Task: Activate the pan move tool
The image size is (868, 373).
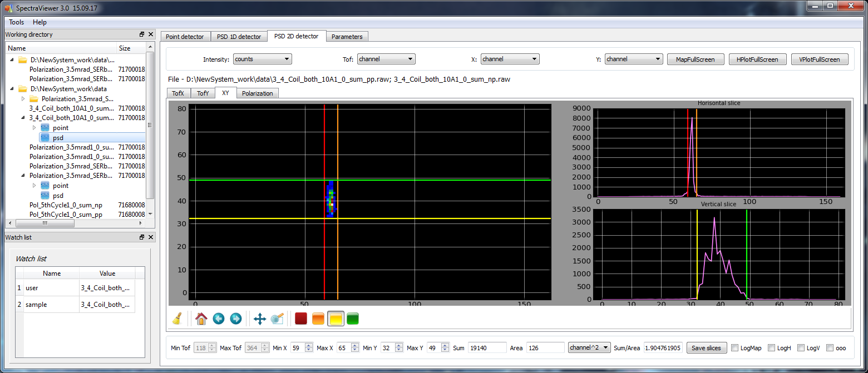Action: 259,319
